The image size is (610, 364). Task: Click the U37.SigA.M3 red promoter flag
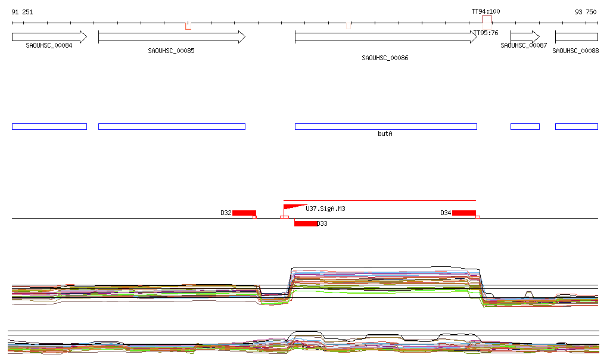pos(294,207)
